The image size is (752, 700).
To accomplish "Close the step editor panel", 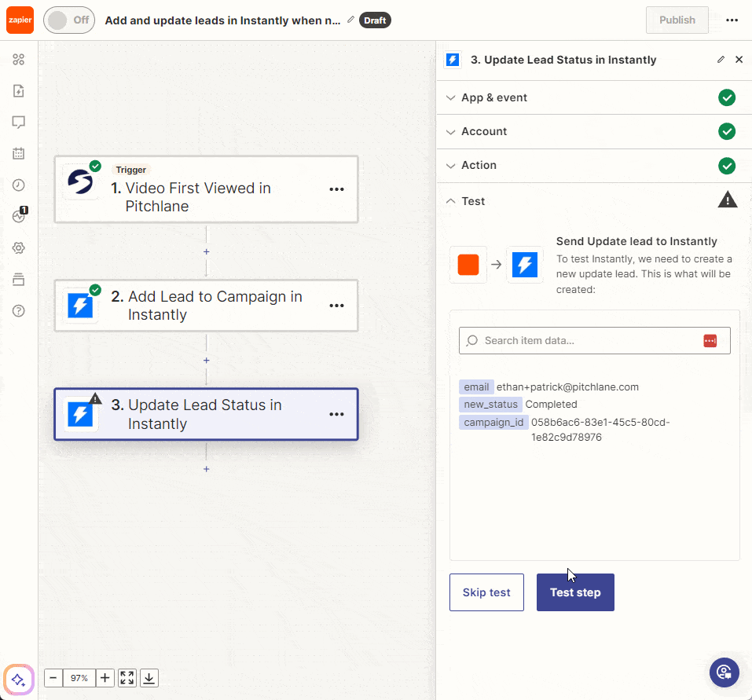I will coord(739,60).
